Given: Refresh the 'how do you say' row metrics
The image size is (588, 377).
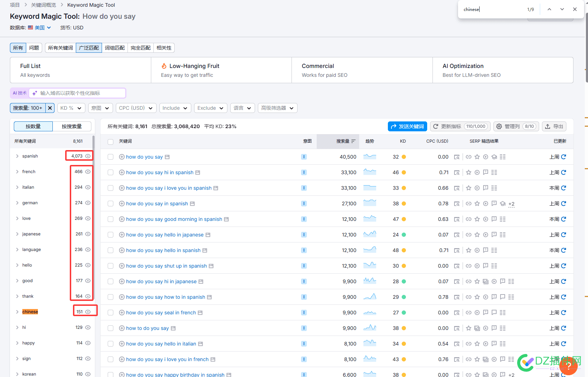Looking at the screenshot, I should point(564,157).
